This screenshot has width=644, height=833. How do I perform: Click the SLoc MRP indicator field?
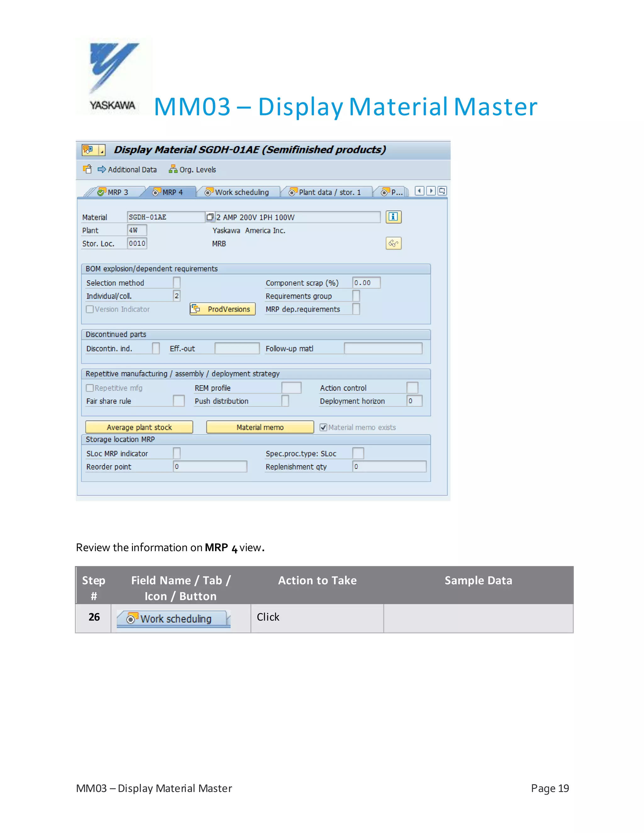[x=177, y=454]
